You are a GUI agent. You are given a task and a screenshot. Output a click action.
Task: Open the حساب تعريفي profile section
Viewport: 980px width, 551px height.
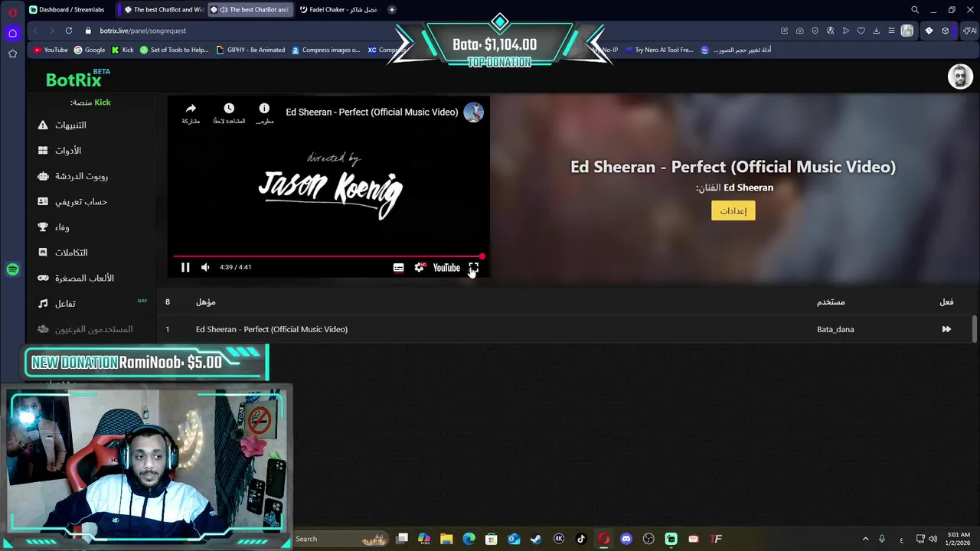pos(73,201)
